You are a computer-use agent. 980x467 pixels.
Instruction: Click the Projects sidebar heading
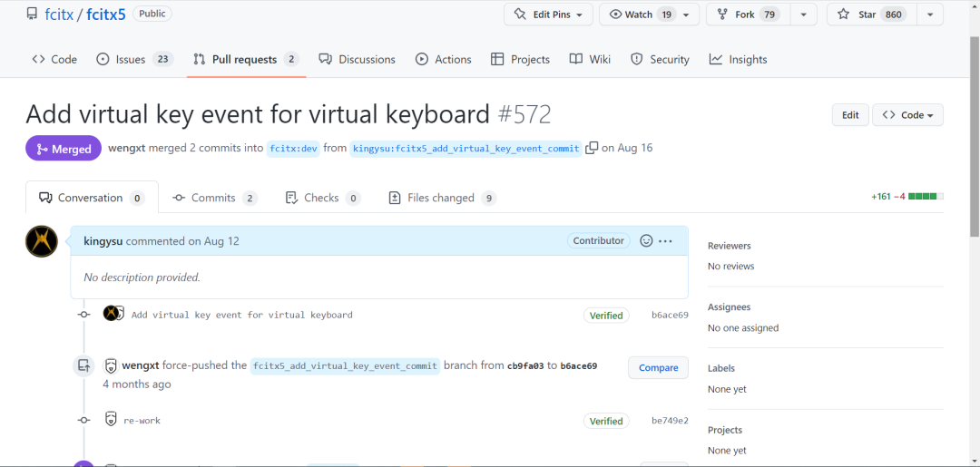[x=725, y=430]
